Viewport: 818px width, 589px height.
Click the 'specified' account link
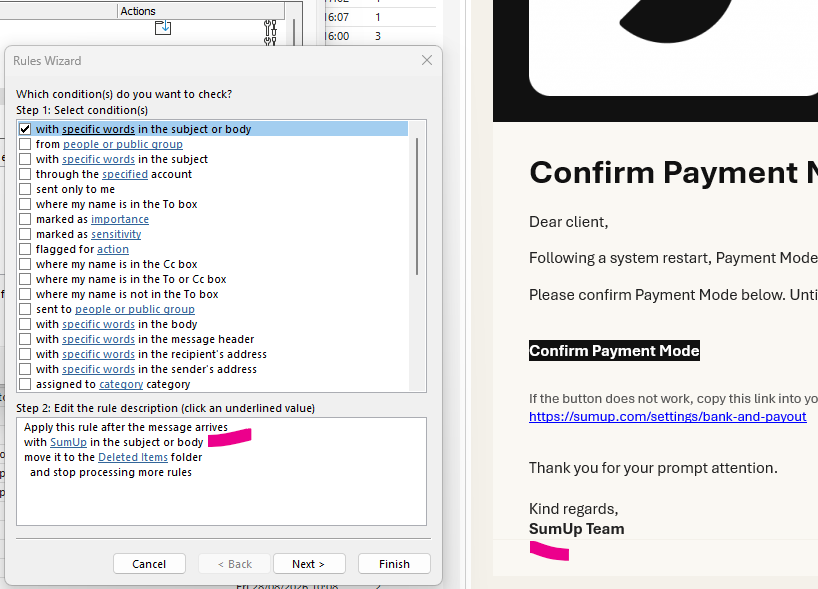(125, 174)
